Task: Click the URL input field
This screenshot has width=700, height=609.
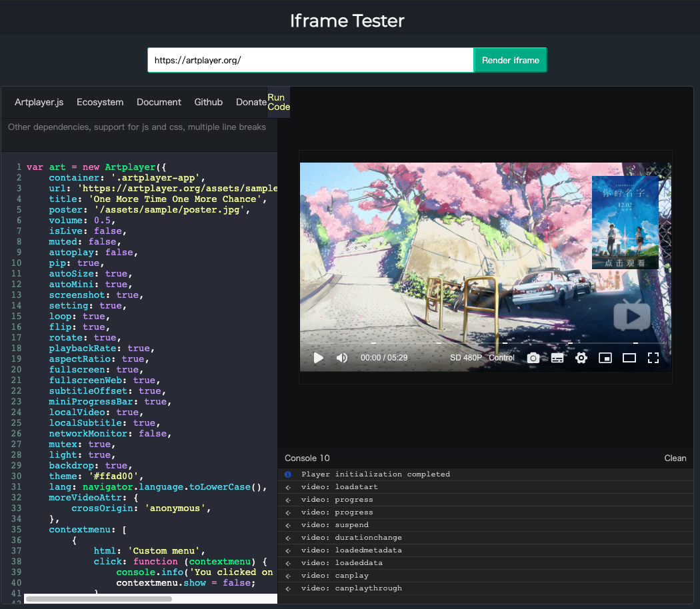Action: tap(310, 59)
